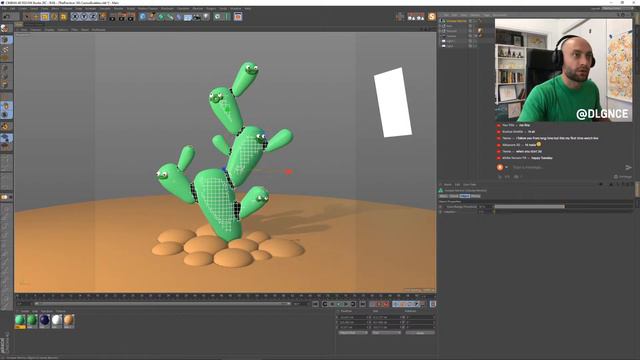
Task: Switch to Model mode in left palette
Action: [x=6, y=40]
